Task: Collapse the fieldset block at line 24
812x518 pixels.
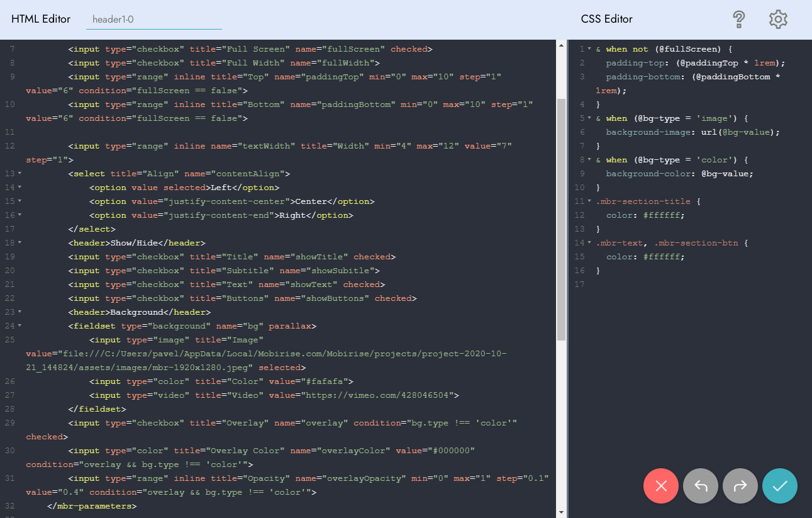Action: pyautogui.click(x=19, y=326)
